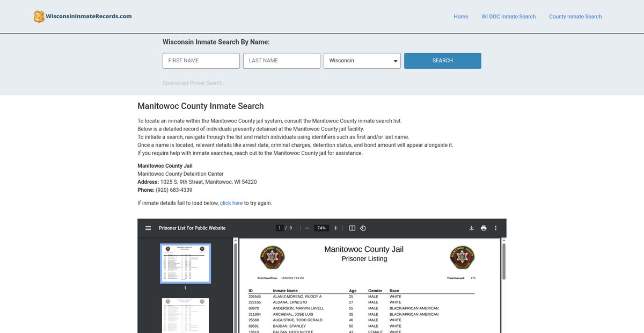Zoom in the PDF with plus
644x333 pixels.
[336, 228]
